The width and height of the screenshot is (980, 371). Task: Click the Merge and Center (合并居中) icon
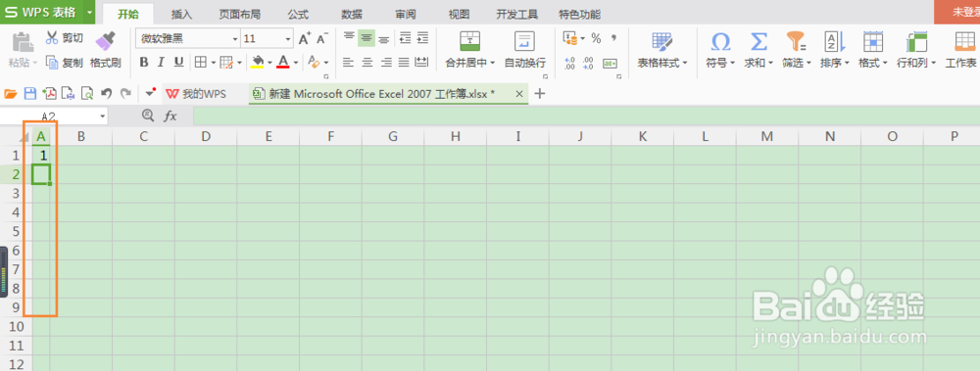click(x=470, y=41)
